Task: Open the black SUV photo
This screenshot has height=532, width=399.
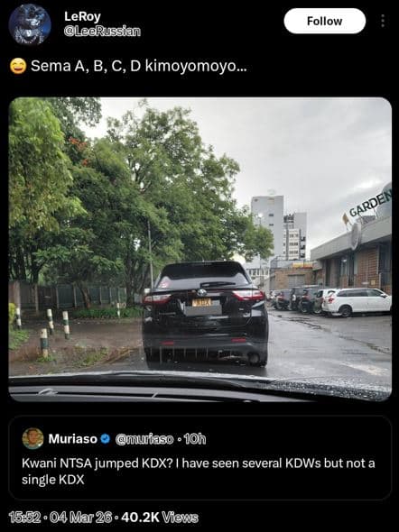Action: (x=200, y=249)
